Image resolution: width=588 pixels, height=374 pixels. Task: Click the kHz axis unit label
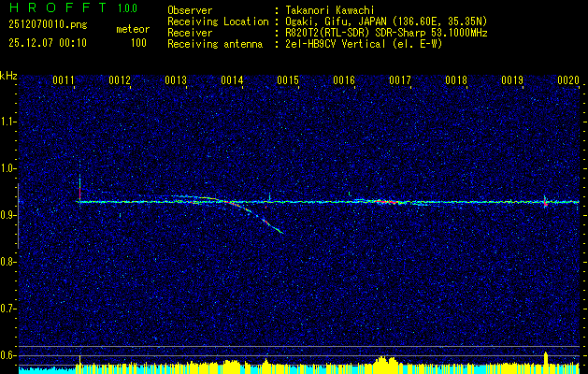click(8, 76)
